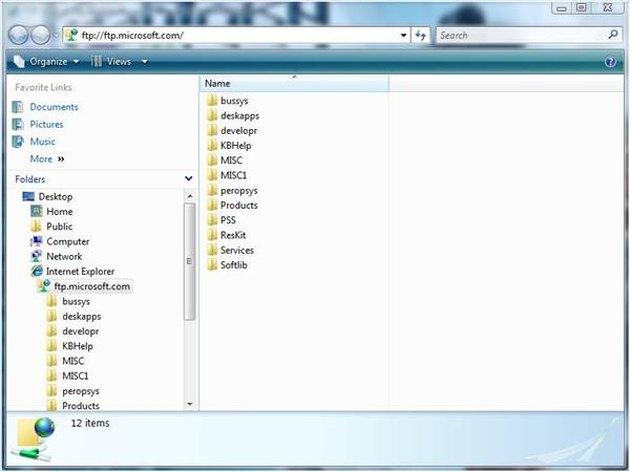This screenshot has width=630, height=472.
Task: Click the Internet Explorer icon in Folders tree
Action: 37,271
